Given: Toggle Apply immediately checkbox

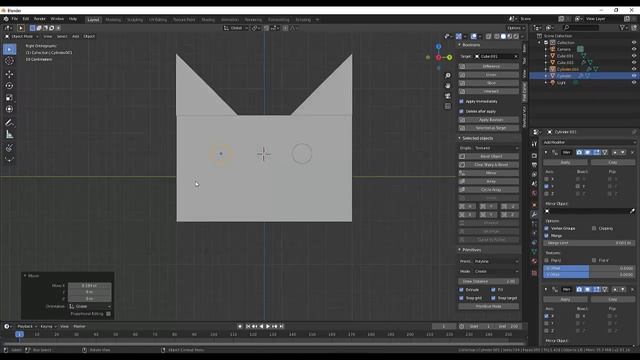Looking at the screenshot, I should pos(462,101).
